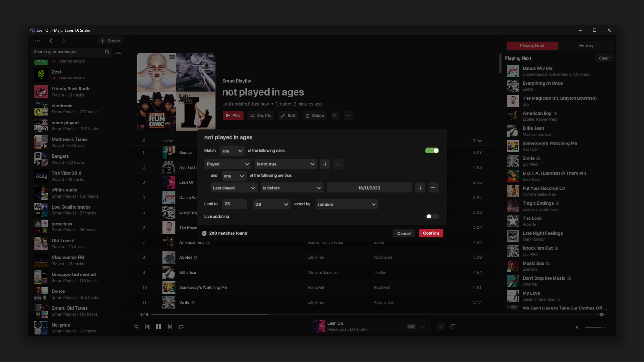The width and height of the screenshot is (644, 362).
Task: Favourite playlist with heart icon near Delete
Action: (x=335, y=116)
